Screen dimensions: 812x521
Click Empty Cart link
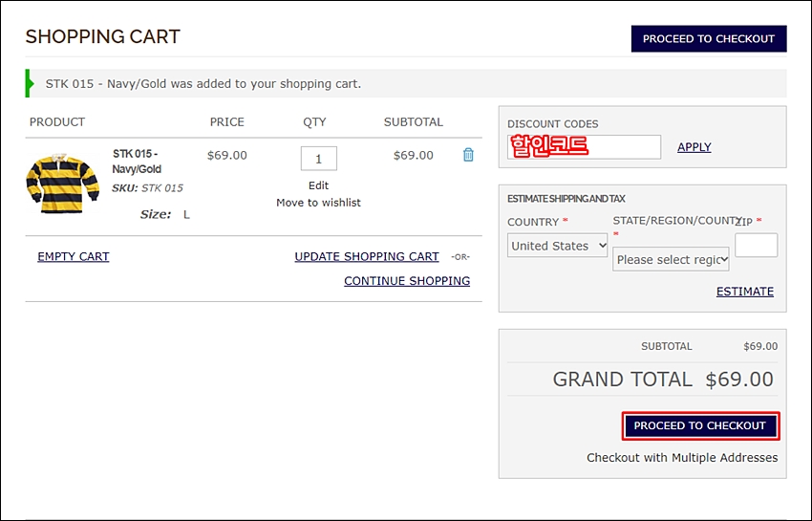[74, 256]
